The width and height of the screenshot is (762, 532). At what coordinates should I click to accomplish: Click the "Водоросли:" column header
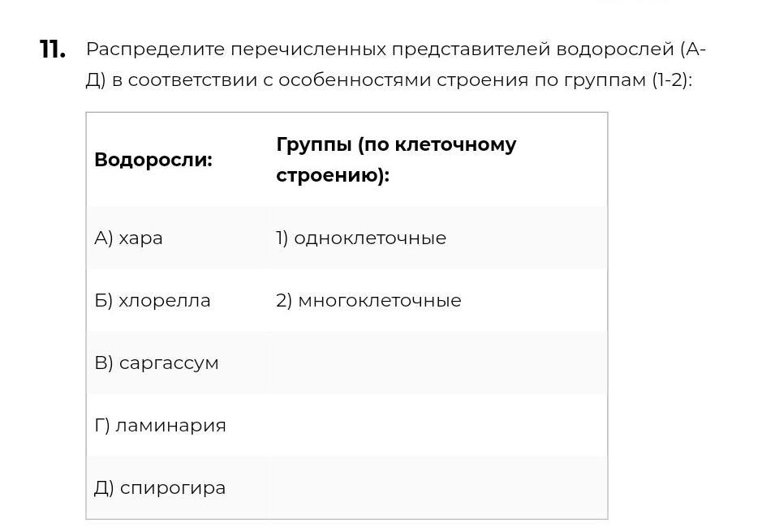153,160
